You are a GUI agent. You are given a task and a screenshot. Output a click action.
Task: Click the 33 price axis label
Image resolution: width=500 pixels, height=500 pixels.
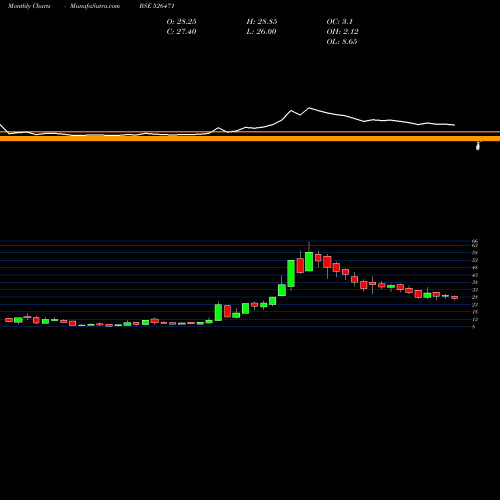[x=475, y=290]
